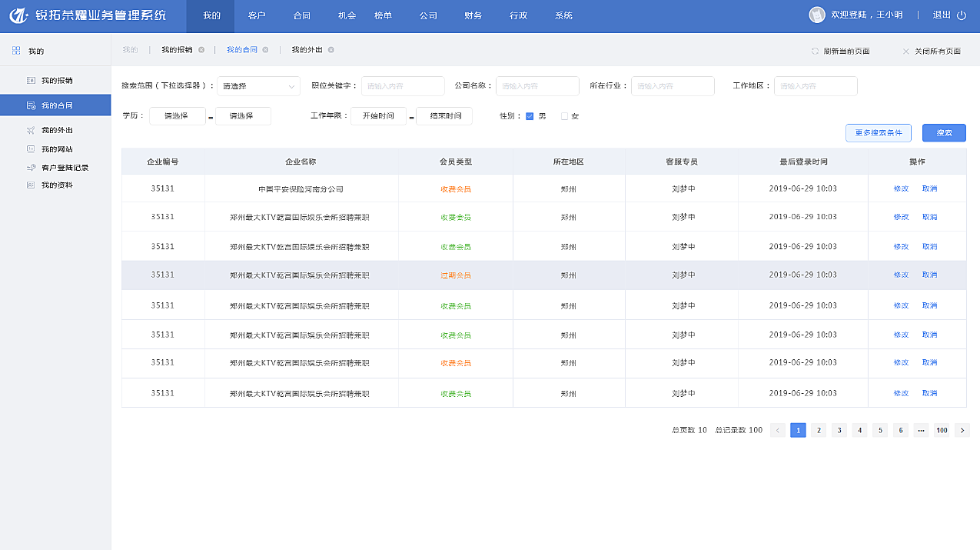Close the 我的报销 tab using its X

[201, 51]
